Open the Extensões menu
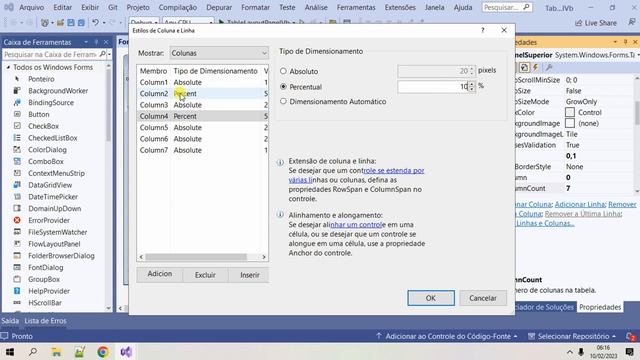Viewport: 640px width, 360px height. [400, 7]
